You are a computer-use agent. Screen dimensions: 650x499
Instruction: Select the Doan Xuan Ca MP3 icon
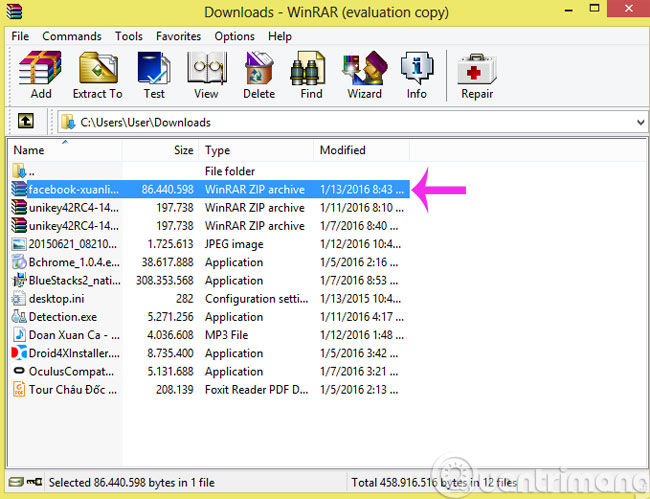19,335
